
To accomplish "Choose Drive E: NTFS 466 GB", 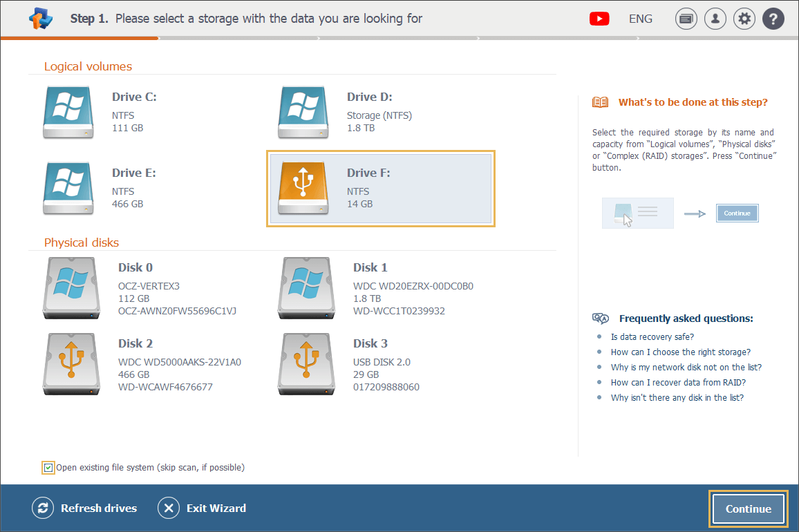I will tap(68, 188).
